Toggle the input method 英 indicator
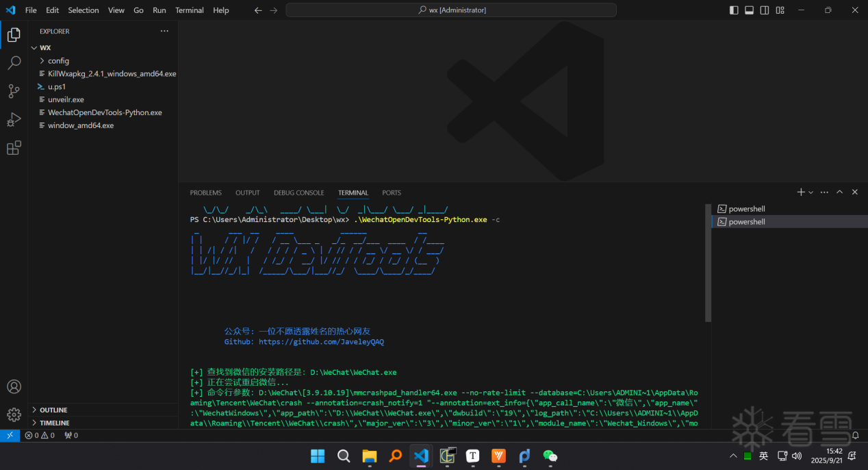The height and width of the screenshot is (470, 868). point(763,456)
